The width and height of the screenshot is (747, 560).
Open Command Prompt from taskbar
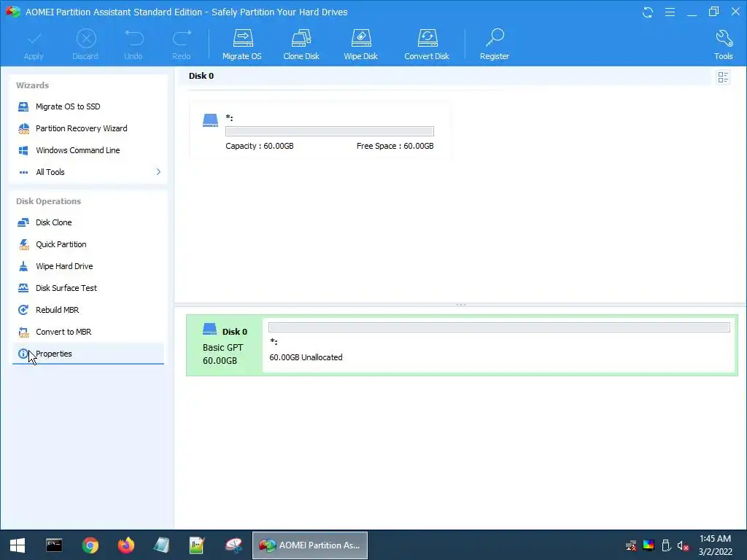point(54,545)
